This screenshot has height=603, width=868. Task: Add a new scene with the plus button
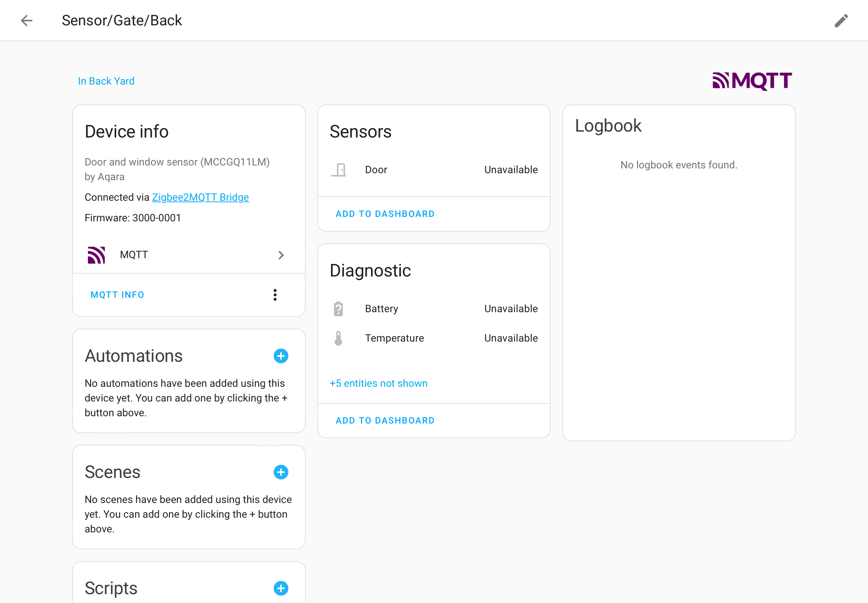tap(281, 472)
